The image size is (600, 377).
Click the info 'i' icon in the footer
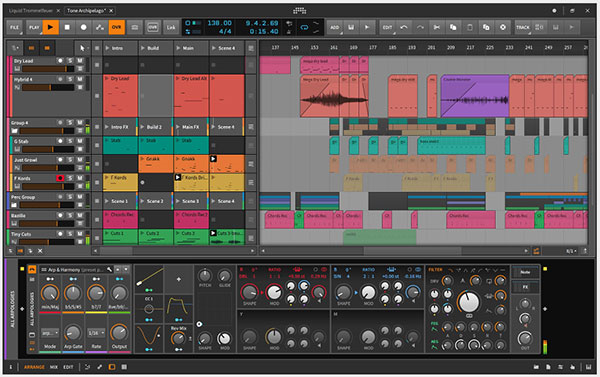coord(10,367)
